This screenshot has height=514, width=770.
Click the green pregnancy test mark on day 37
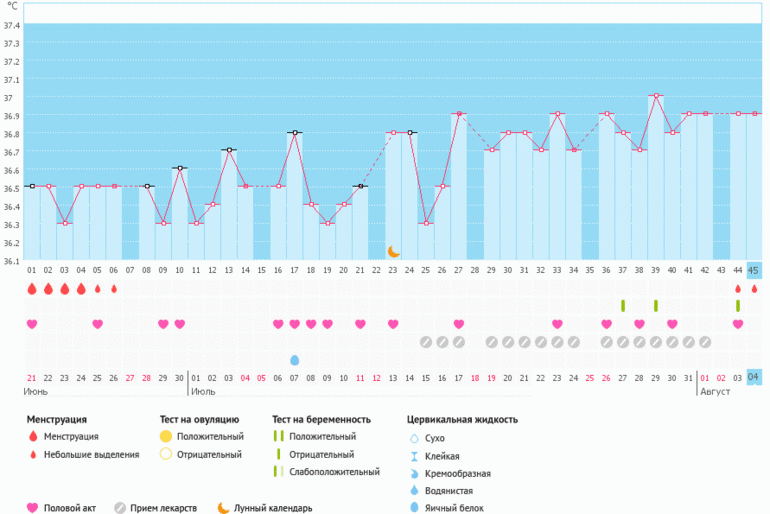click(x=622, y=305)
